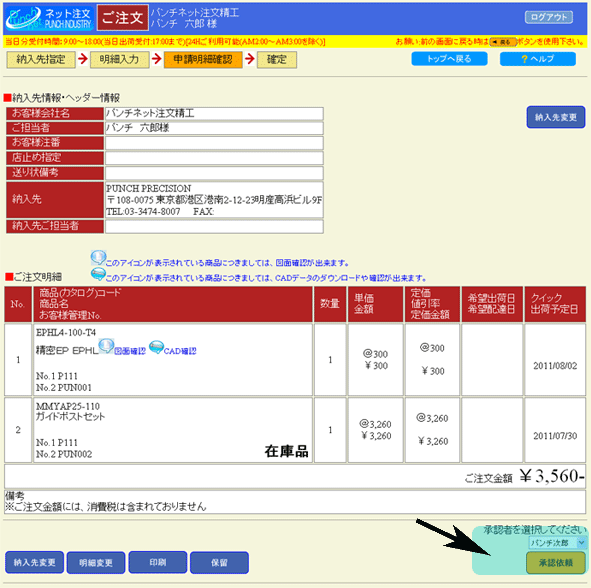The width and height of the screenshot is (591, 588).
Task: Click the bottom-row 納入先変更 button
Action: 34,562
